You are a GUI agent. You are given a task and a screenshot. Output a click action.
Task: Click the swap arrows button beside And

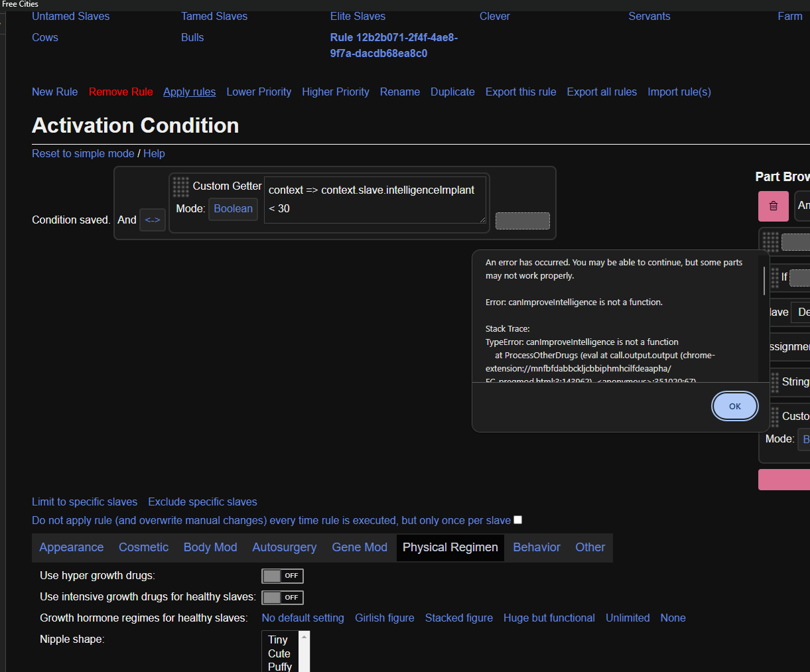click(153, 220)
